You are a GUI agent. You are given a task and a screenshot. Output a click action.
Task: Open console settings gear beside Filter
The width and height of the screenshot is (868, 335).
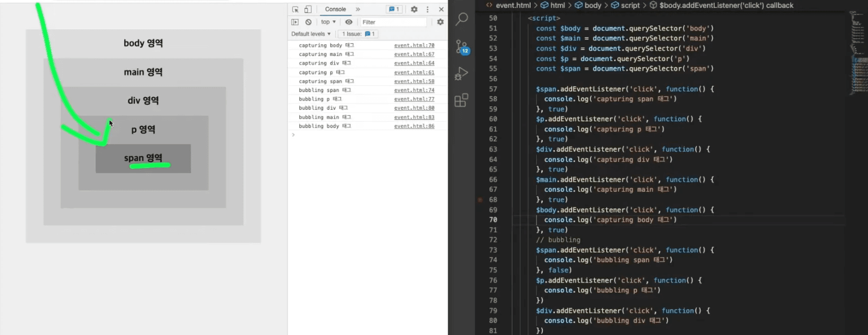[x=440, y=22]
